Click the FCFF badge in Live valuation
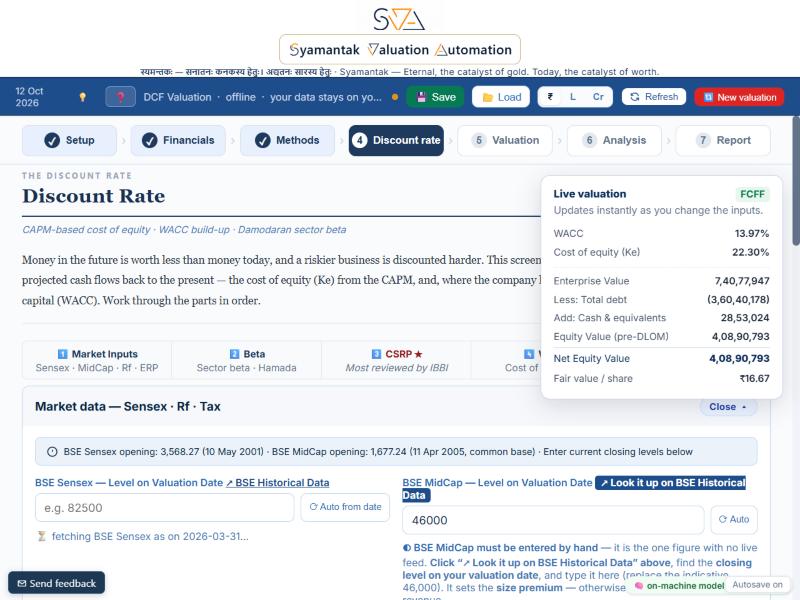This screenshot has height=600, width=800. pos(752,194)
